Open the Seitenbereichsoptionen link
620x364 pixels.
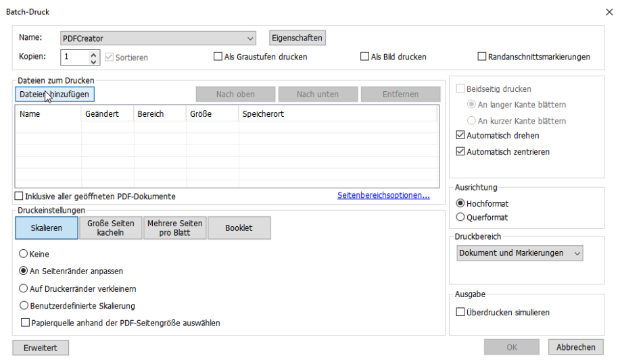(x=383, y=196)
